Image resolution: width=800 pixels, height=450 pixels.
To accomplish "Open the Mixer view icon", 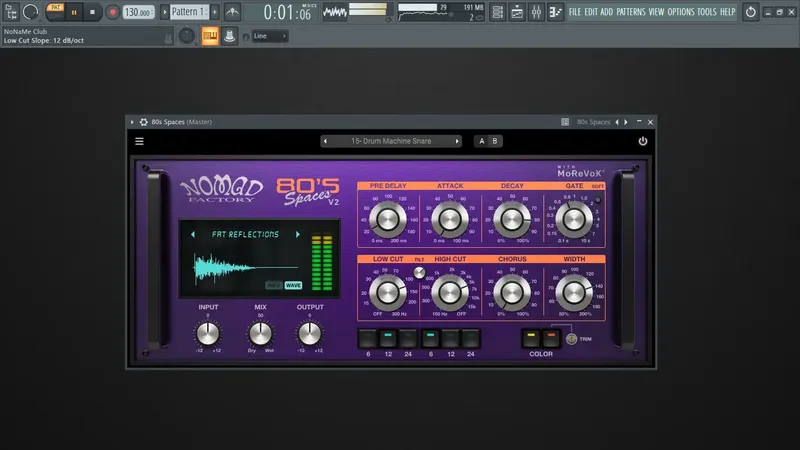I will tap(536, 12).
